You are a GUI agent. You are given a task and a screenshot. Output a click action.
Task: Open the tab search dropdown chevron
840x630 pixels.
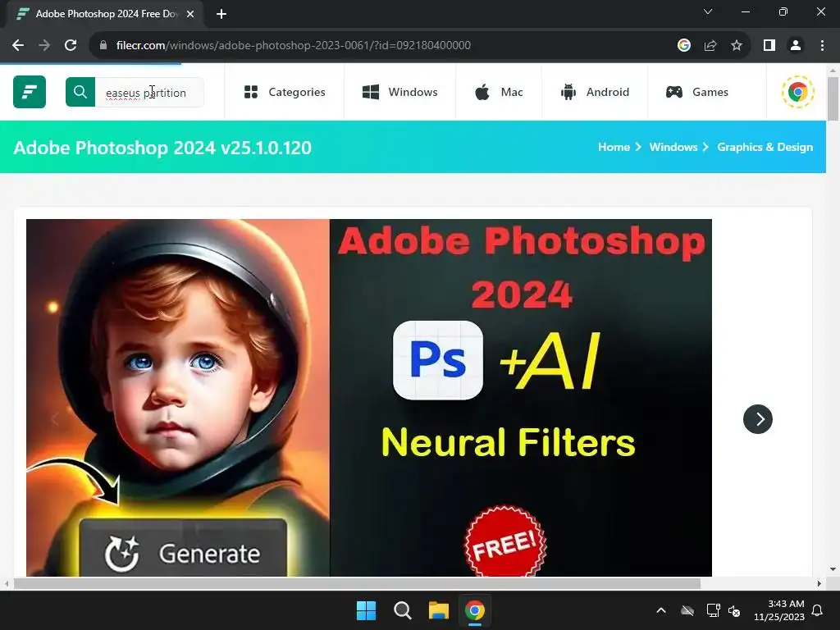[x=708, y=11]
